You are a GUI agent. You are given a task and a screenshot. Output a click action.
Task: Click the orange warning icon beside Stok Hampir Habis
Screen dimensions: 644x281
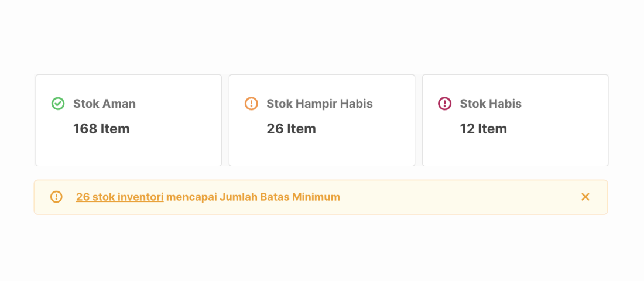[x=251, y=104]
